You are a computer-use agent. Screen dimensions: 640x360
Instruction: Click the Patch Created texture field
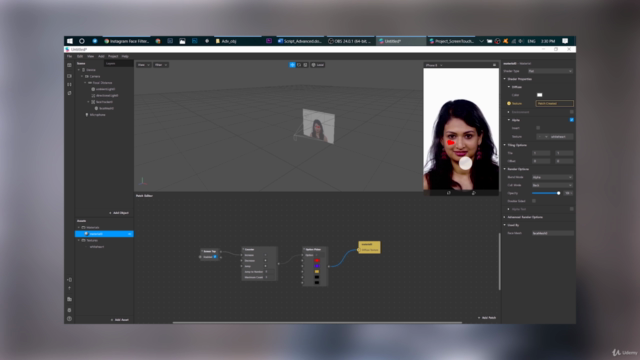click(x=554, y=103)
